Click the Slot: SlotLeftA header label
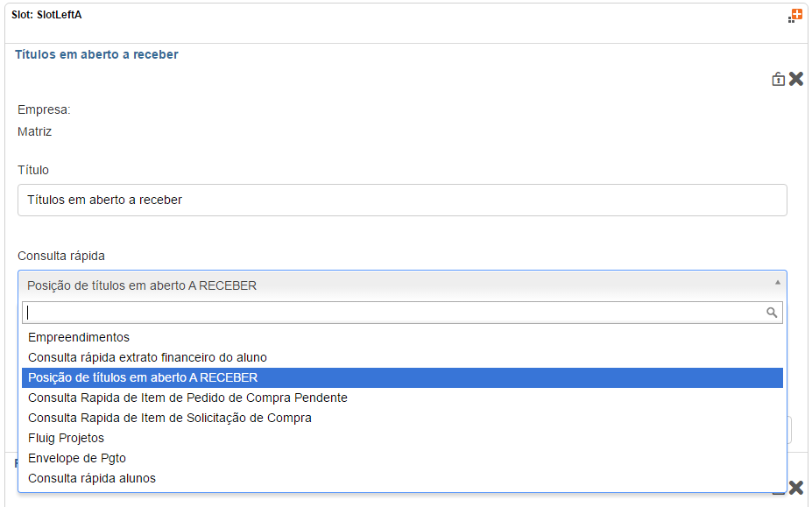The width and height of the screenshot is (812, 507). coord(46,15)
